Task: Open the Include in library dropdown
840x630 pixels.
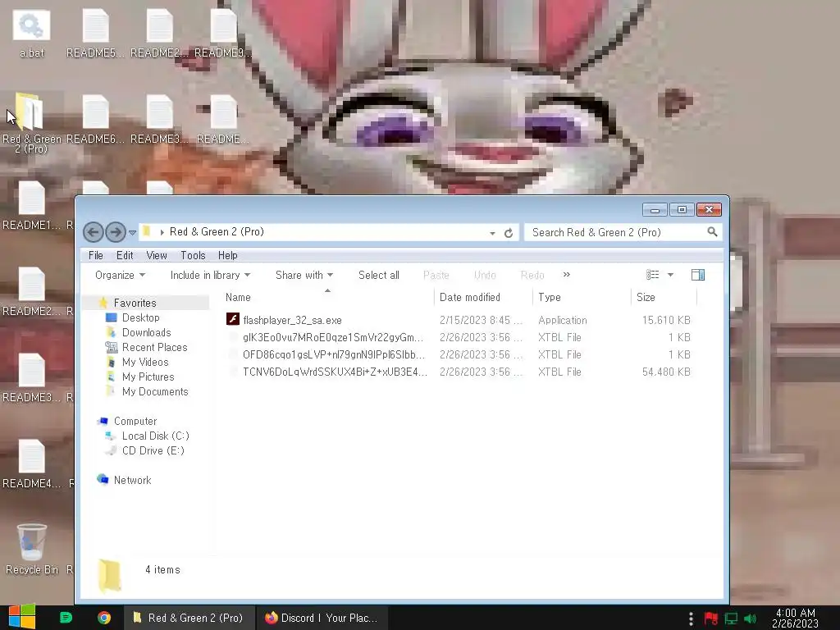Action: 210,275
